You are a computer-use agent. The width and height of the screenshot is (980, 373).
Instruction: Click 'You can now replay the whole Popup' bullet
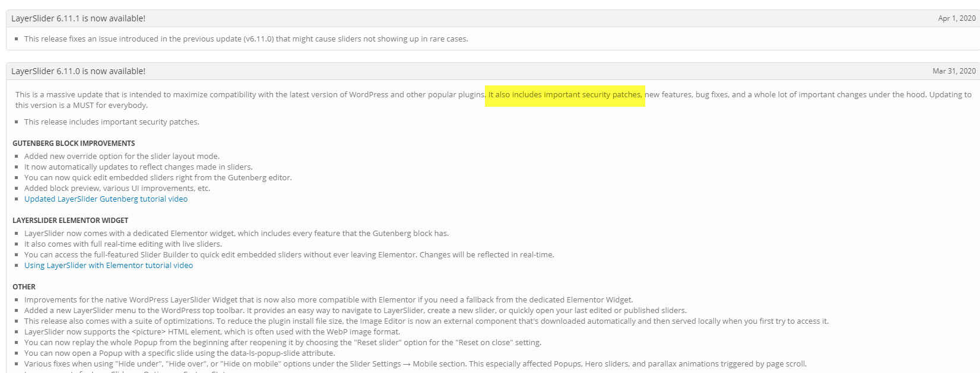click(x=283, y=343)
